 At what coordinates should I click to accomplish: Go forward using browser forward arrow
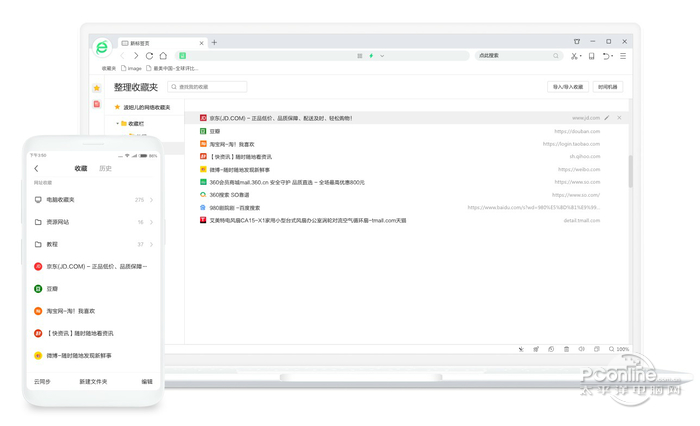(x=136, y=56)
